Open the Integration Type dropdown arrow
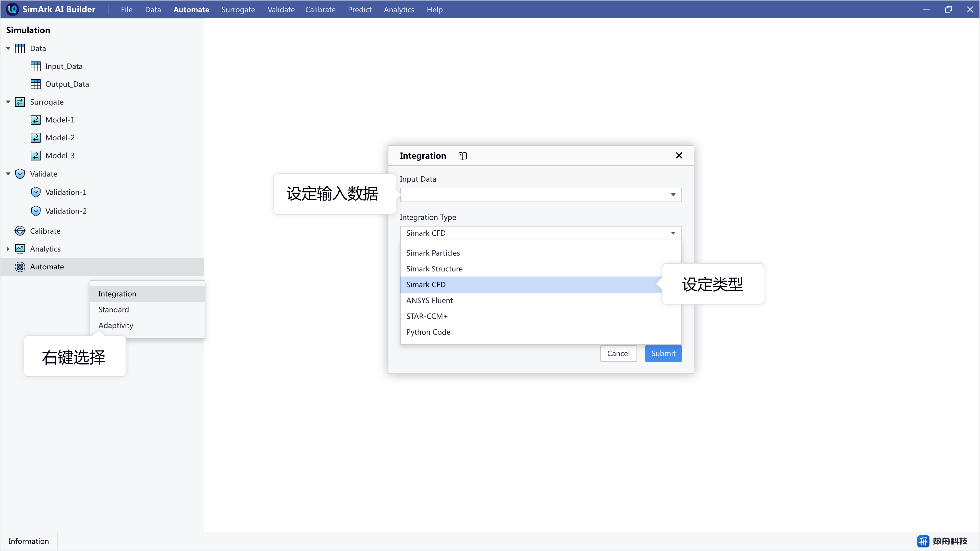 (x=673, y=233)
